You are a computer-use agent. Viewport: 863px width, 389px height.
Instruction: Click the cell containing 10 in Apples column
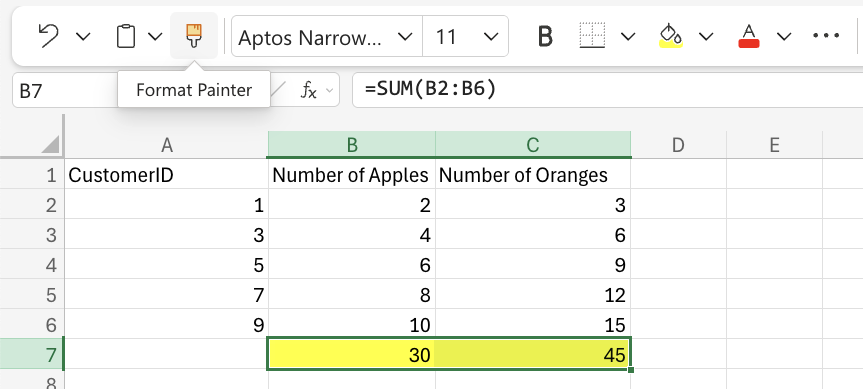coord(352,325)
